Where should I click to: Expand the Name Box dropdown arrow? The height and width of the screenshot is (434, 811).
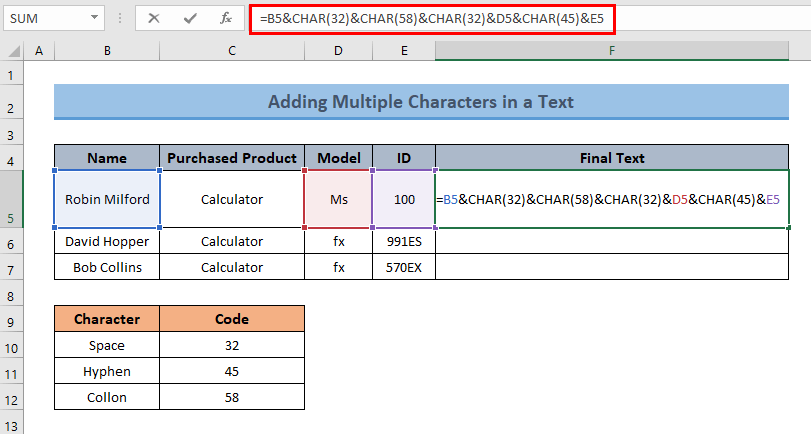[94, 18]
